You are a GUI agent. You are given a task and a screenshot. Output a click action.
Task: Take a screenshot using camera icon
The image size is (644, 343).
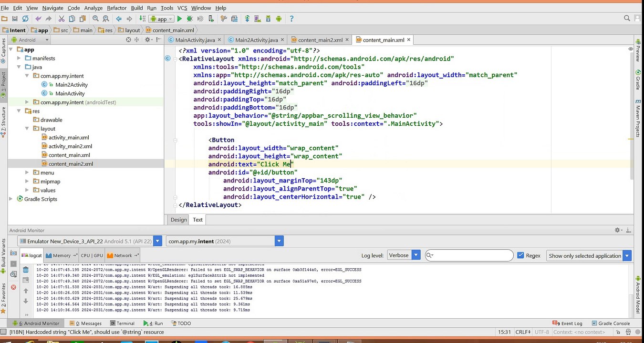click(x=13, y=253)
